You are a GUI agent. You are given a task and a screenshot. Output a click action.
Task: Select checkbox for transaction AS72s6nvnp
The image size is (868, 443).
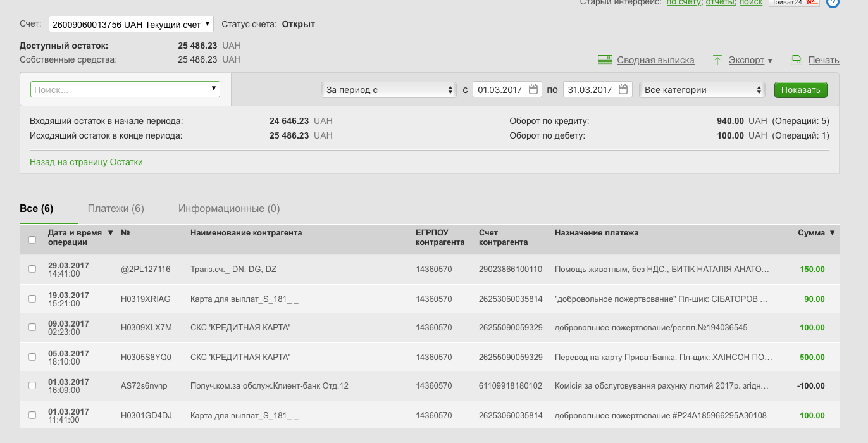click(x=32, y=385)
